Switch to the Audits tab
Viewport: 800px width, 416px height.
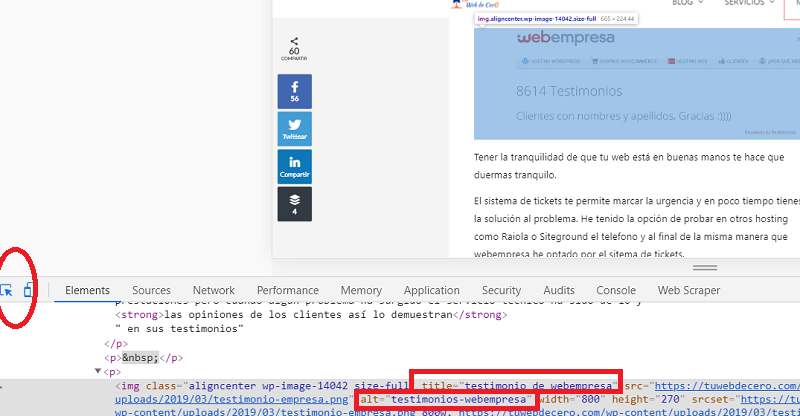[559, 290]
